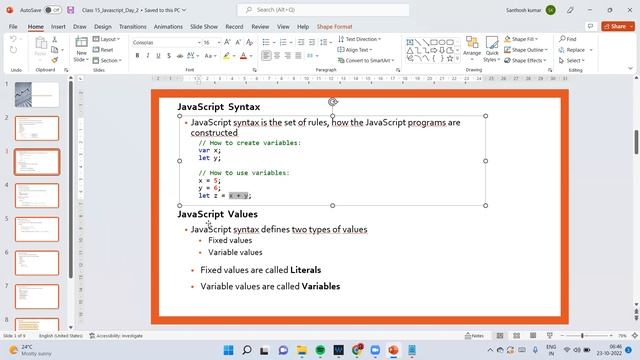Click Find in Editing group
Viewport: 640px width, 360px height.
point(568,39)
